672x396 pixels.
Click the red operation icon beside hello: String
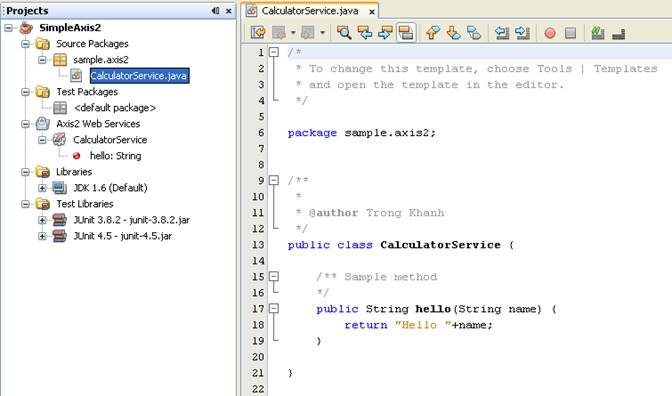(x=76, y=156)
